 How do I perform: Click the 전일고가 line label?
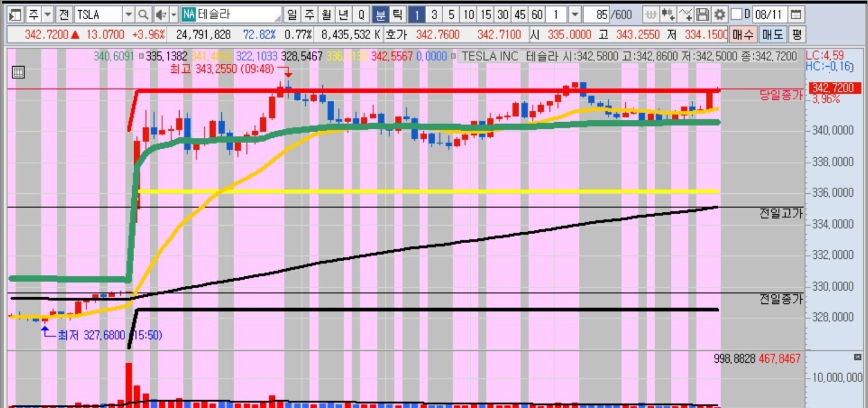coord(781,213)
